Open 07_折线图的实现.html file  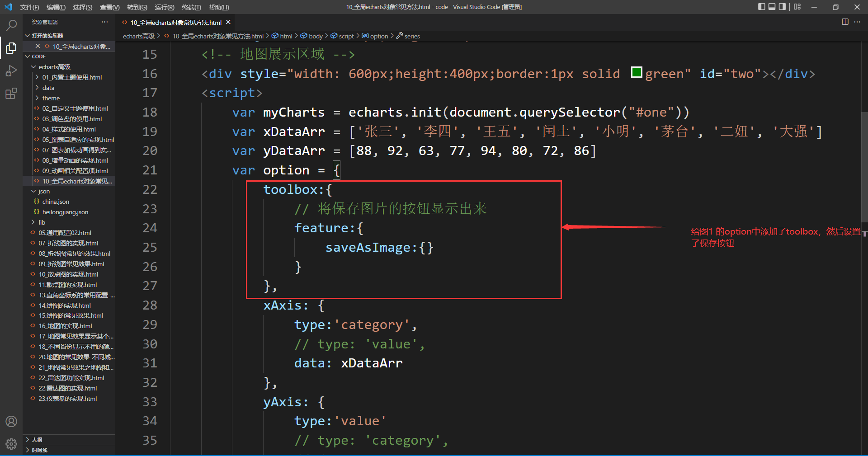coord(68,243)
